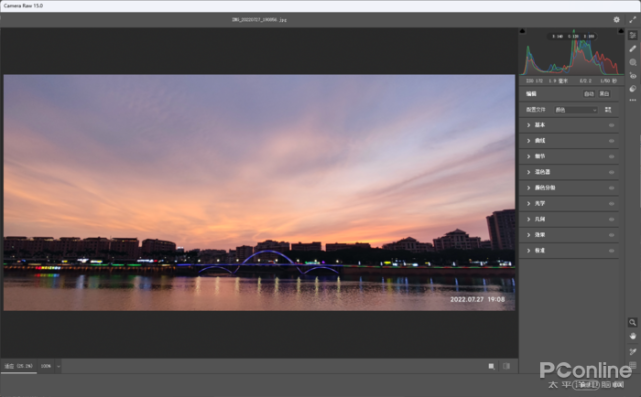Select the Healing tool icon
The image size is (641, 397).
(633, 49)
